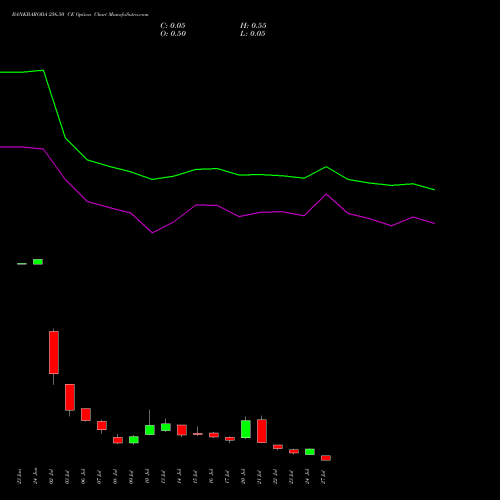Click the 'O: 0.50' open value

(x=173, y=34)
